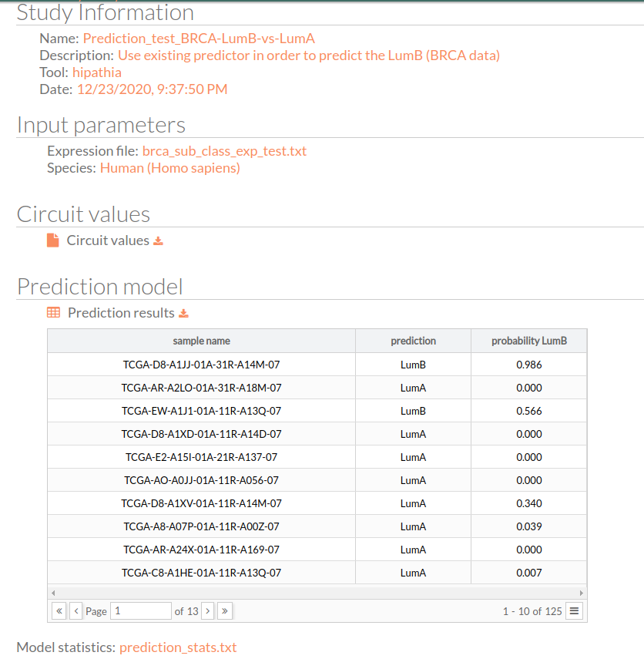The height and width of the screenshot is (659, 644).
Task: Download the Circuit values file
Action: click(x=158, y=240)
